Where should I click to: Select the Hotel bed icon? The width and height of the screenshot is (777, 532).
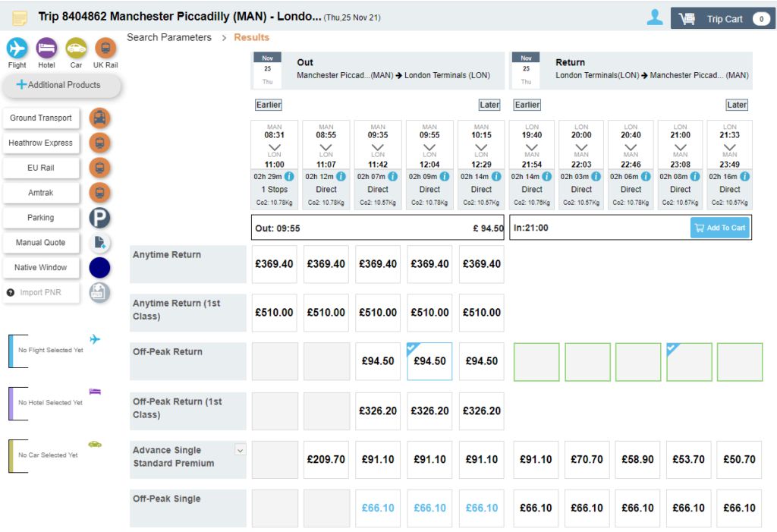46,49
